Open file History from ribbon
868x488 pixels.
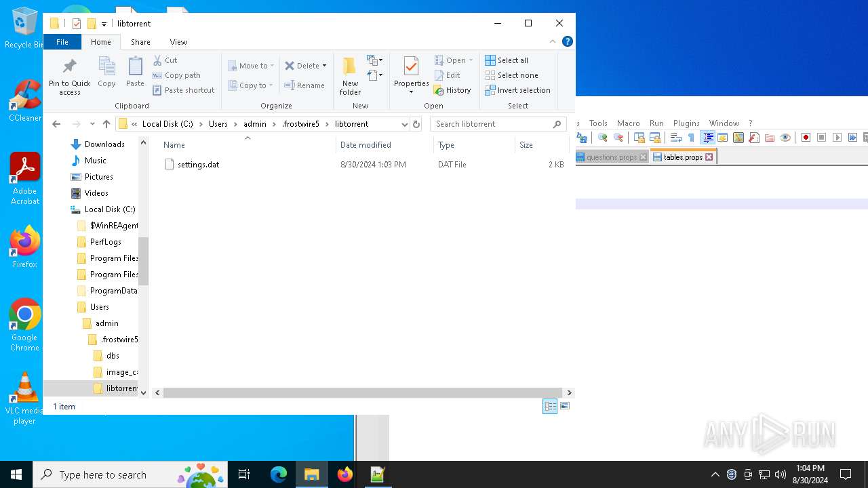452,90
